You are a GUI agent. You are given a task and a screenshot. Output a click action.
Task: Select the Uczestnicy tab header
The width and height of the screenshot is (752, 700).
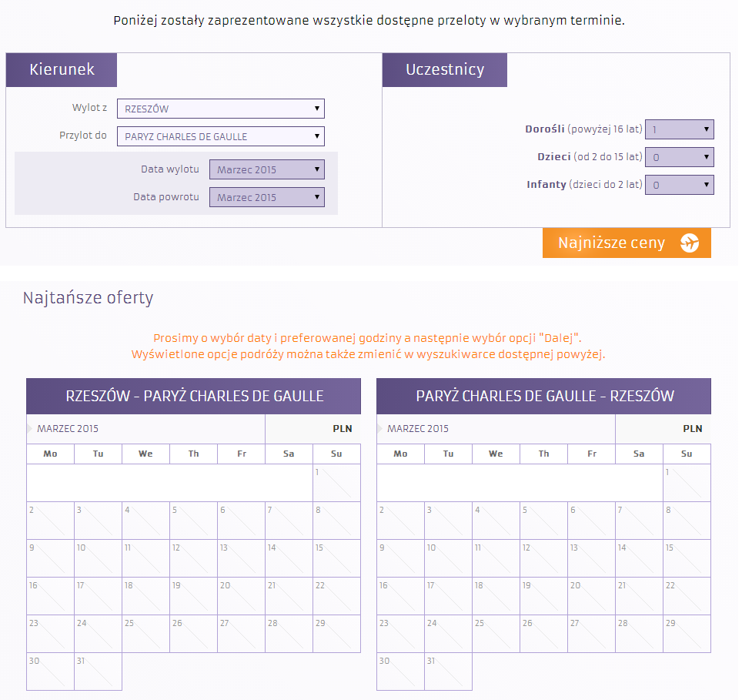coord(445,69)
